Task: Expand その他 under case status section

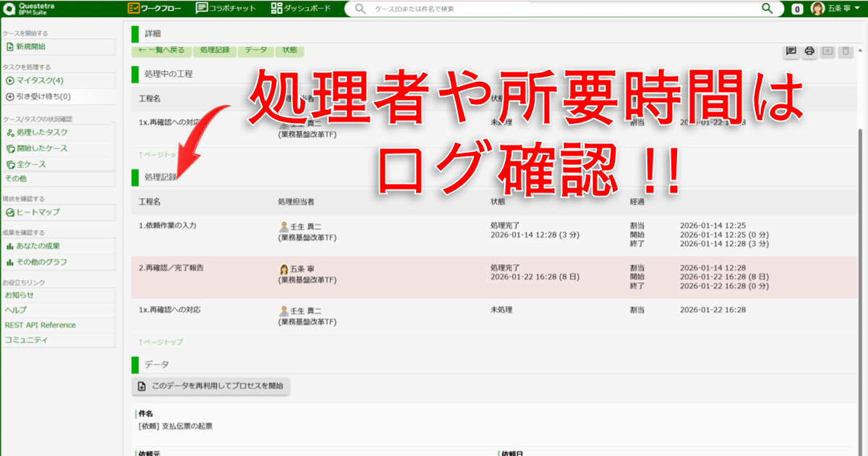Action: (58, 179)
